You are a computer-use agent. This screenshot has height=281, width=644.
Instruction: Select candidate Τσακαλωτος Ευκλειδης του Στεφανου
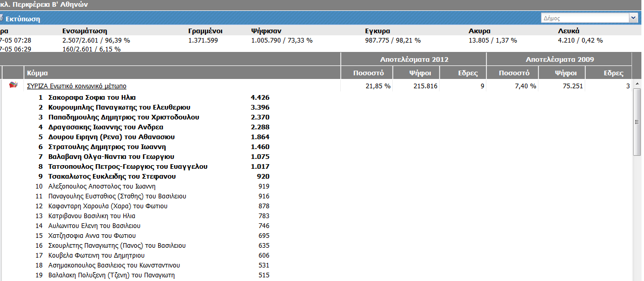pos(111,177)
